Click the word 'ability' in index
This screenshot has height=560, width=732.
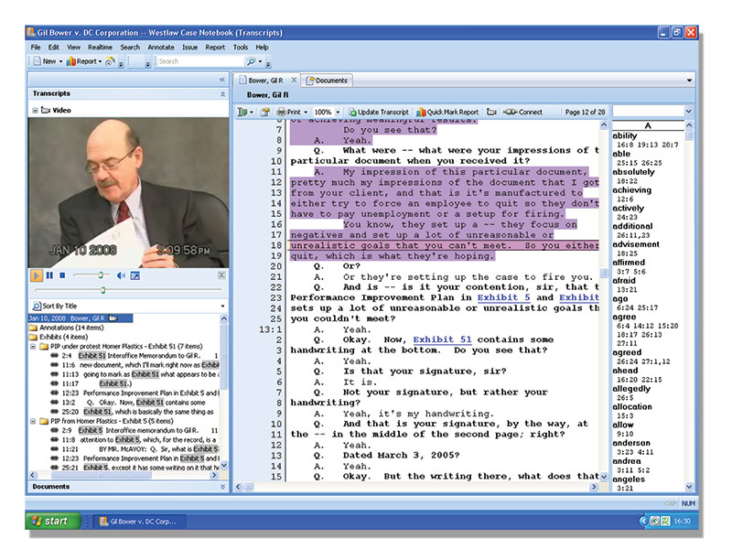625,135
